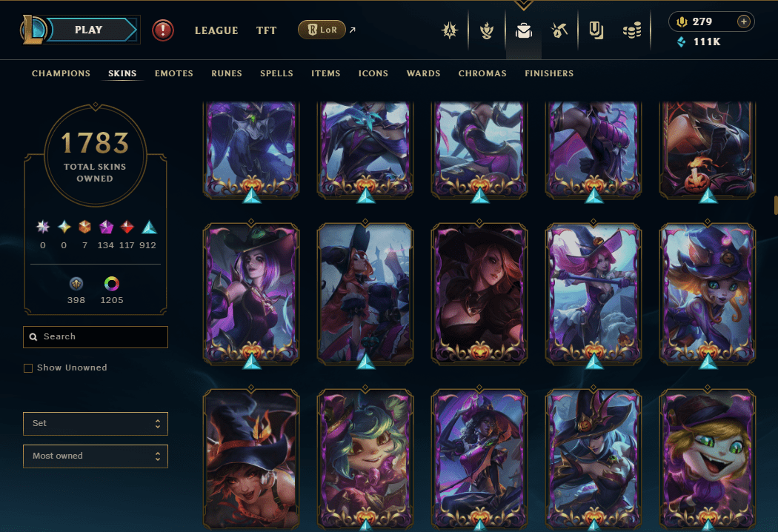Click the rainbow chromas count icon

tap(112, 283)
